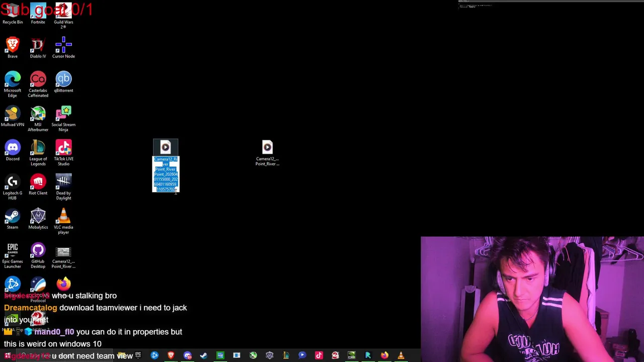Viewport: 644px width, 362px height.
Task: Open Guild Wars 2 desktop shortcut
Action: click(x=63, y=16)
